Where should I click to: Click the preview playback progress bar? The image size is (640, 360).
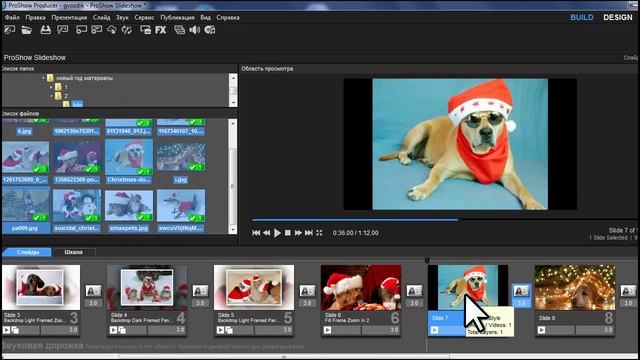click(445, 220)
